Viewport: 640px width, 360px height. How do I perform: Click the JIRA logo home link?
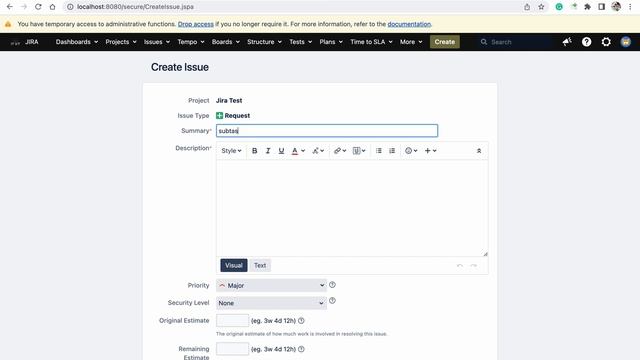click(24, 42)
